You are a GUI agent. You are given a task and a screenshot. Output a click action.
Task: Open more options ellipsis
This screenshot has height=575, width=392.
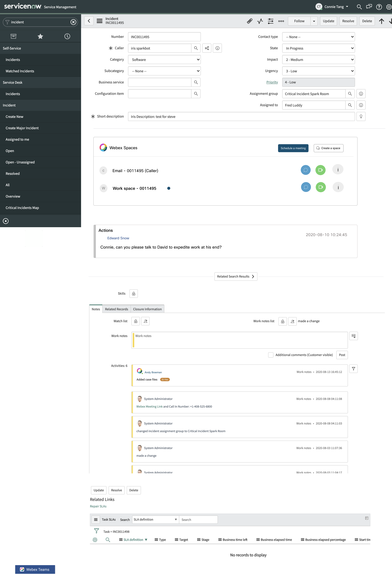281,21
